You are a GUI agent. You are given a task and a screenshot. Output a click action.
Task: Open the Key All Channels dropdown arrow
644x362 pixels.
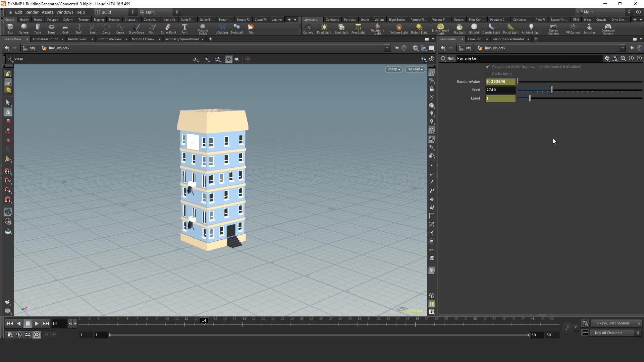click(x=639, y=333)
